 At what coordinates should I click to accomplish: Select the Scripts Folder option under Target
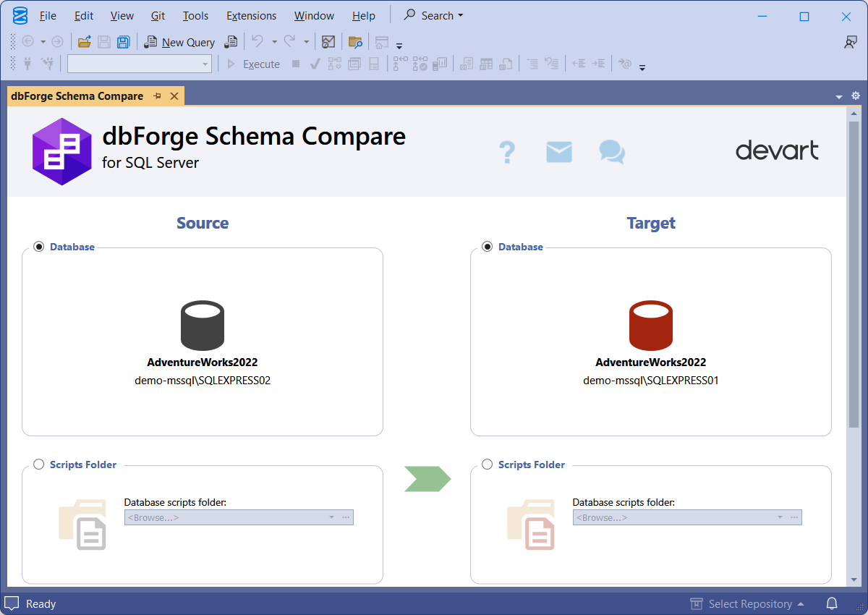(487, 465)
